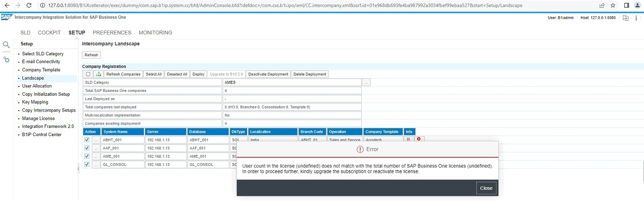Toggle the master checkbox in Company Registration toolbar
Screen dimensions: 644x203
88,74
